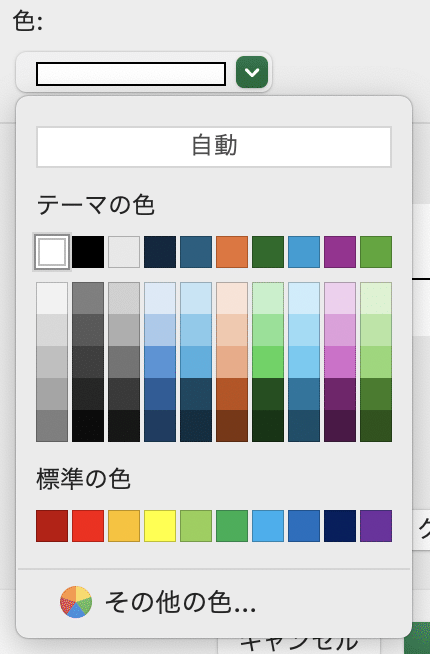Choose the standard purple color swatch
Image resolution: width=430 pixels, height=654 pixels.
pos(376,526)
